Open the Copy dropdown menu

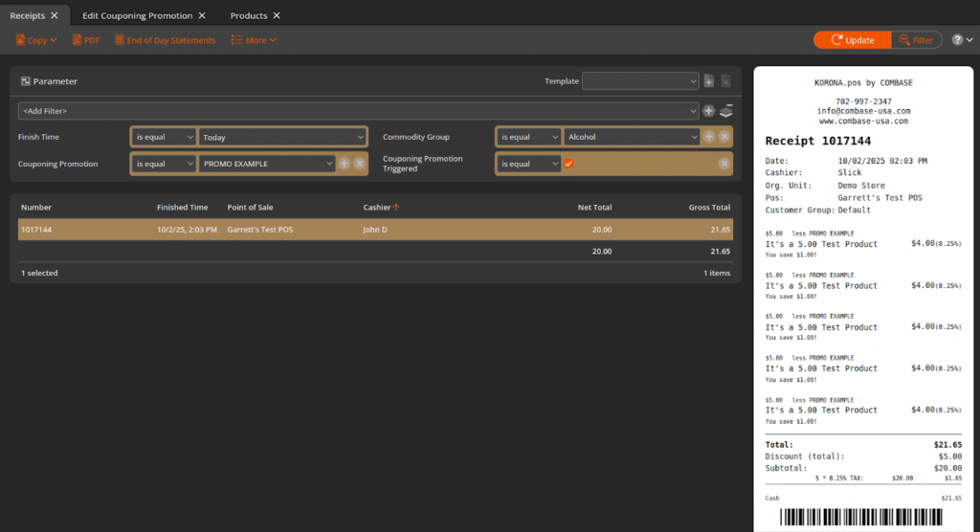point(36,40)
